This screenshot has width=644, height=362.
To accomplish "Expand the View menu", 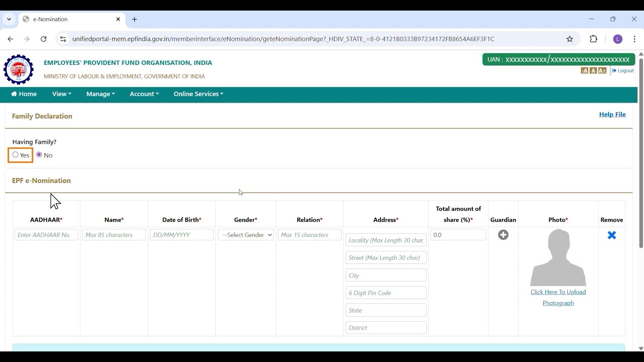I will (61, 94).
